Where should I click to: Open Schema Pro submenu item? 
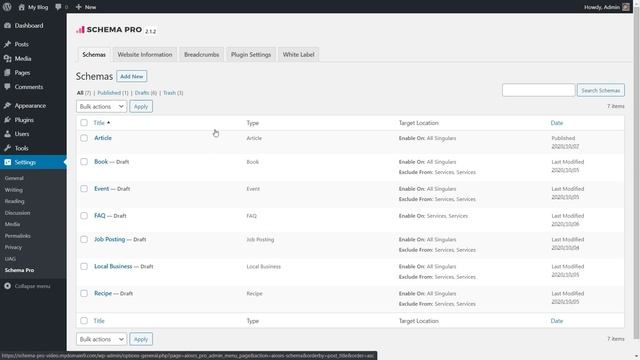(x=20, y=270)
